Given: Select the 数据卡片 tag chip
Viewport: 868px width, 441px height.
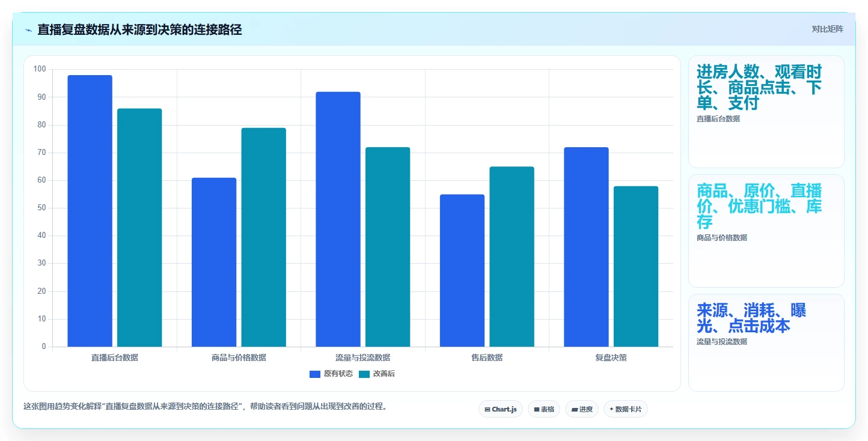Looking at the screenshot, I should [626, 409].
